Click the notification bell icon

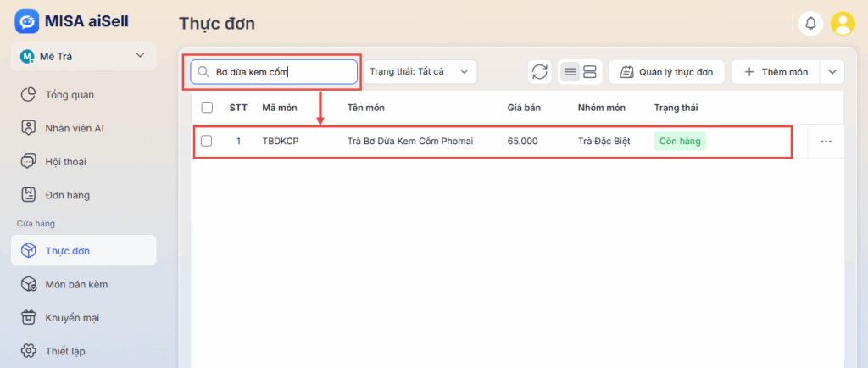coord(810,24)
